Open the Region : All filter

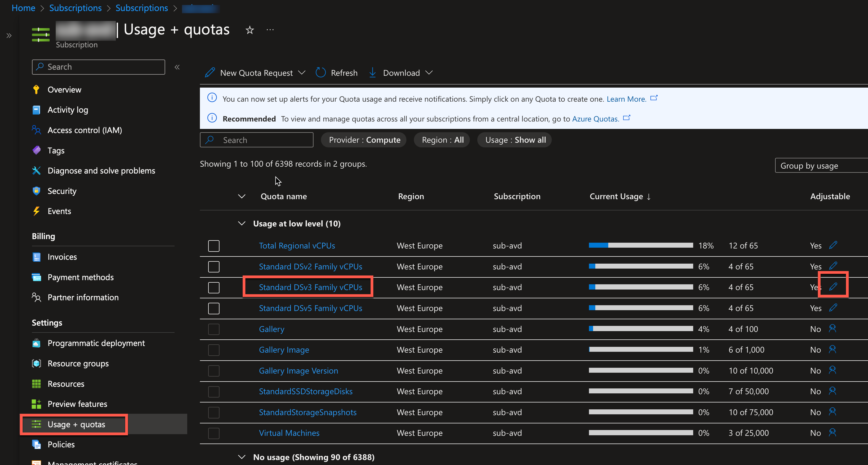(442, 140)
